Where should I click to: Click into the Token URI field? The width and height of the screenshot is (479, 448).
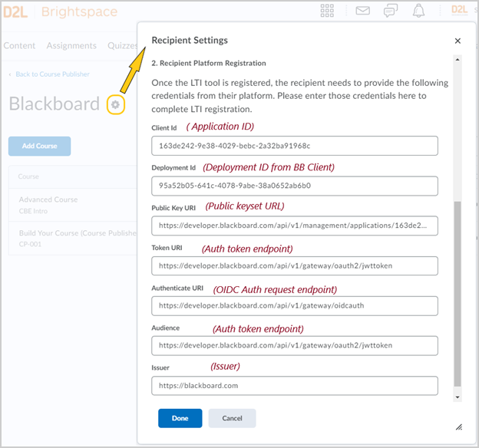[295, 265]
